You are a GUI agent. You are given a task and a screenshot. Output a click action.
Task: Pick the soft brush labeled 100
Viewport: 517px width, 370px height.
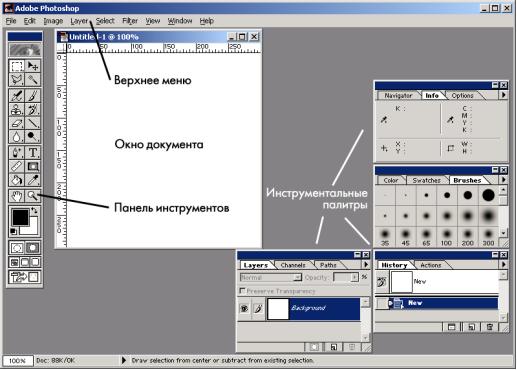[447, 236]
